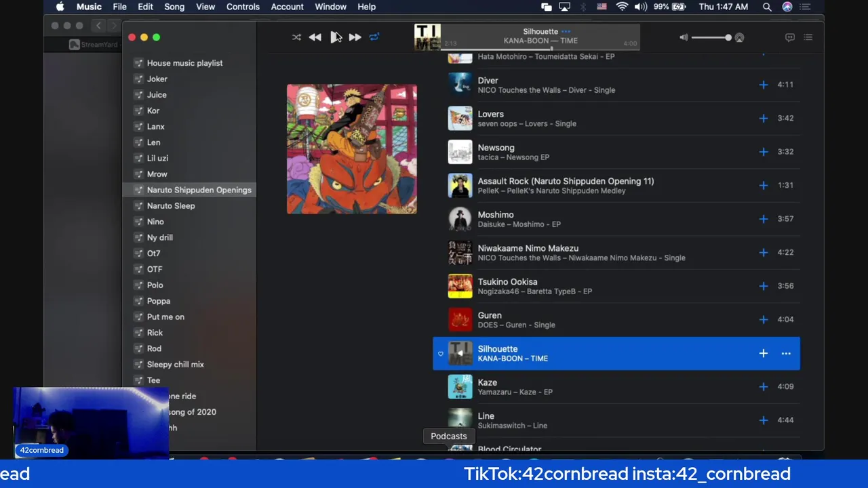The width and height of the screenshot is (868, 488).
Task: Open the Music app menu
Action: pos(89,7)
